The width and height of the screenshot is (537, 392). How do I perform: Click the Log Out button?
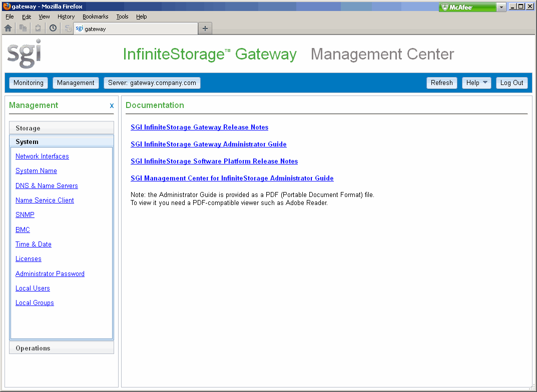pyautogui.click(x=511, y=83)
